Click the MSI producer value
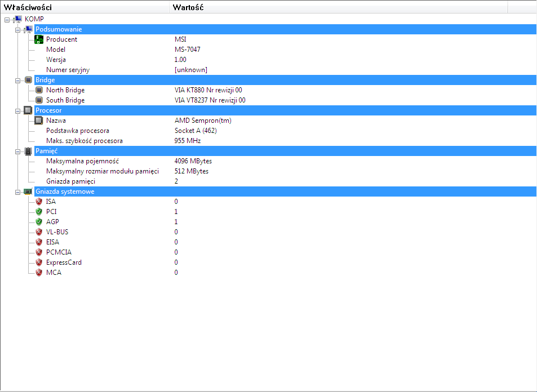The width and height of the screenshot is (537, 392). pos(180,39)
